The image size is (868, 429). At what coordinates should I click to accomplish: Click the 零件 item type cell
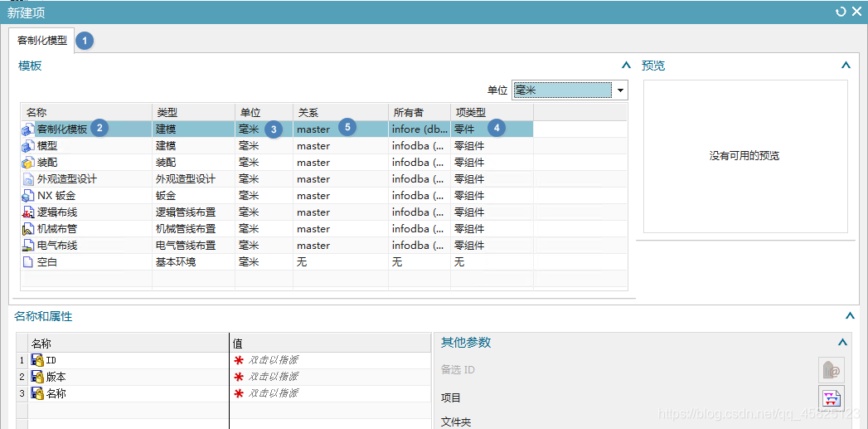tap(492, 129)
